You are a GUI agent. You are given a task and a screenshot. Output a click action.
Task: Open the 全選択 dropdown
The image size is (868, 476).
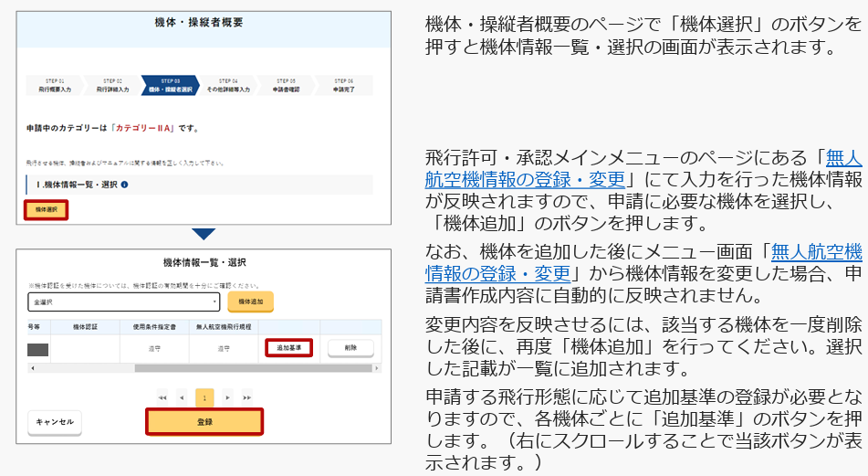(x=123, y=302)
